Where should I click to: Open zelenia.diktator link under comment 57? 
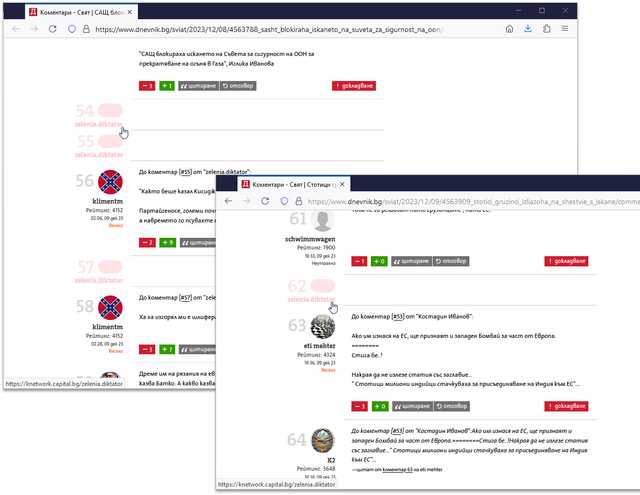[x=99, y=280]
